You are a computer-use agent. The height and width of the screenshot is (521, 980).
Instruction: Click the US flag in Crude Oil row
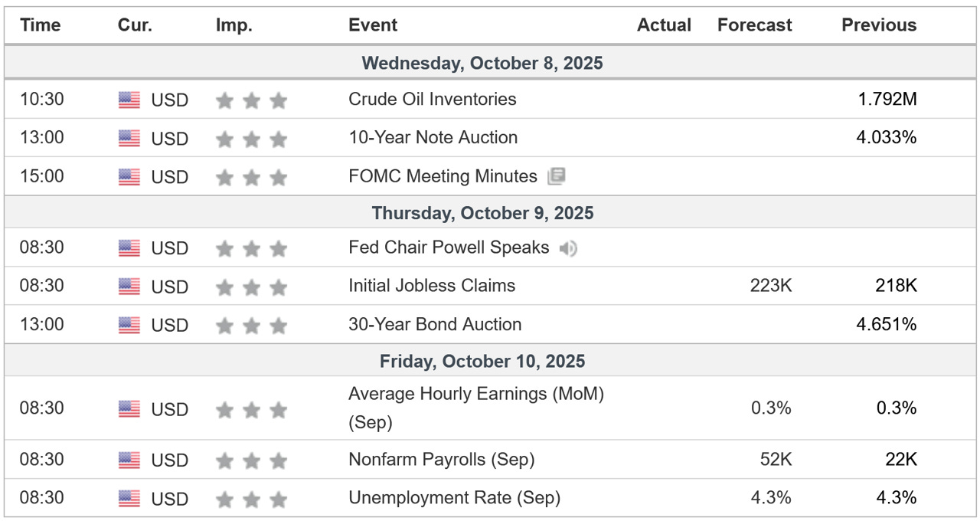[129, 100]
